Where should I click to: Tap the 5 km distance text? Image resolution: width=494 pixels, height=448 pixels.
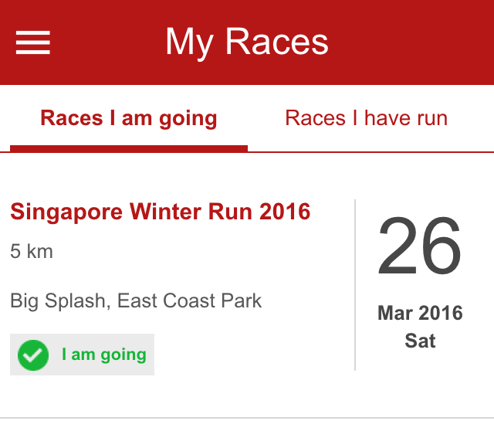(32, 251)
